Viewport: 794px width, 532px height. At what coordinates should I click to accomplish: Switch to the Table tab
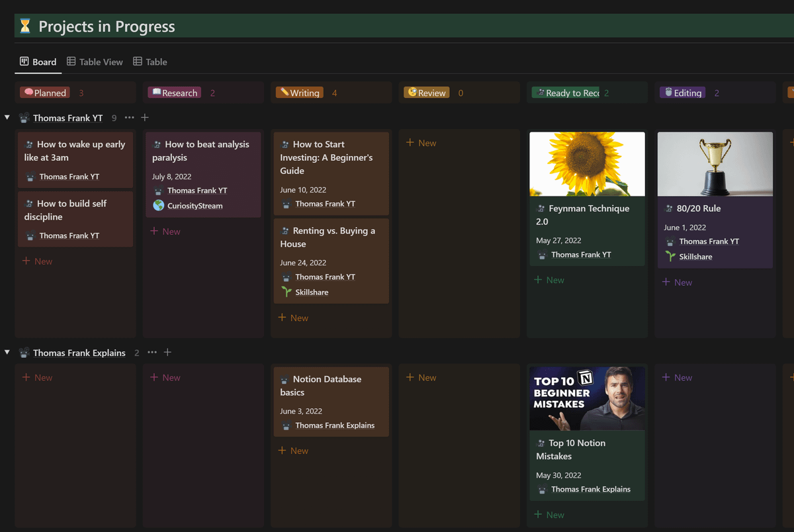(x=150, y=62)
